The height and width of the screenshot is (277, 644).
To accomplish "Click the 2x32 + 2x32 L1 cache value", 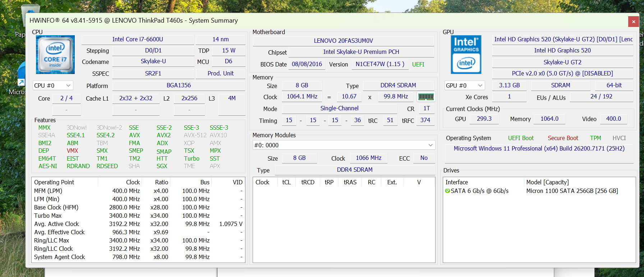I will 136,98.
